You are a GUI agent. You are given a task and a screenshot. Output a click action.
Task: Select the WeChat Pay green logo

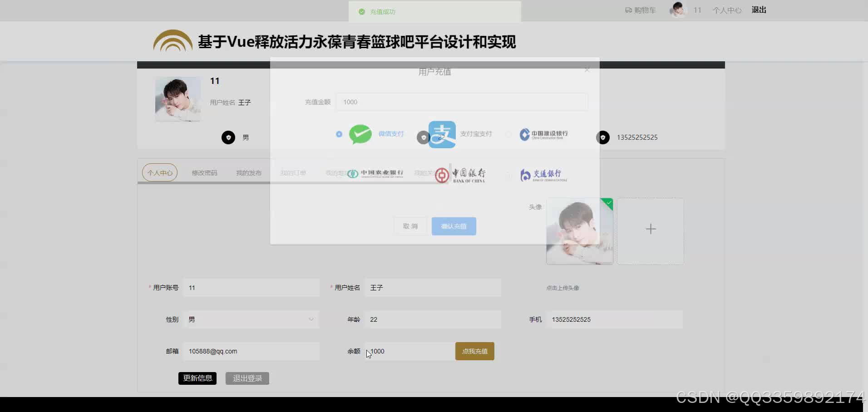[x=360, y=134]
